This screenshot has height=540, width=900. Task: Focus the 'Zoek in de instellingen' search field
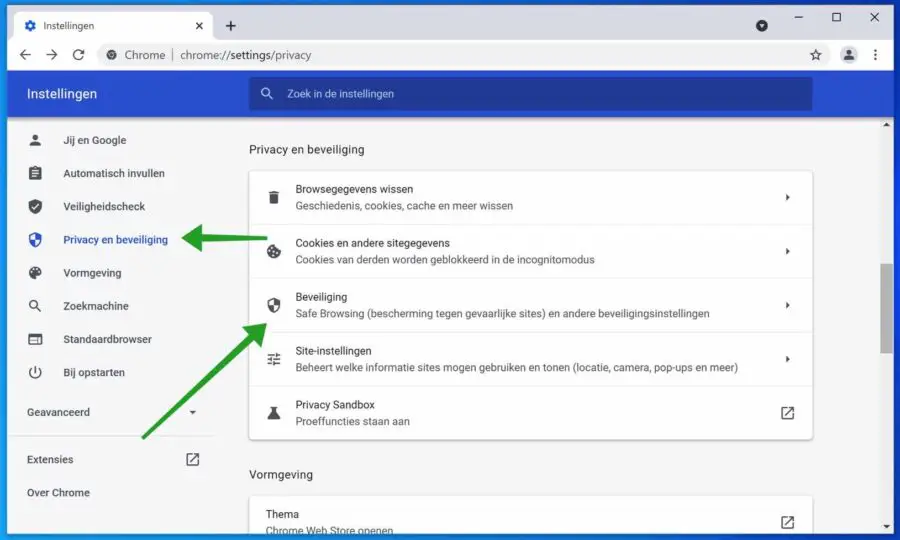tap(530, 94)
